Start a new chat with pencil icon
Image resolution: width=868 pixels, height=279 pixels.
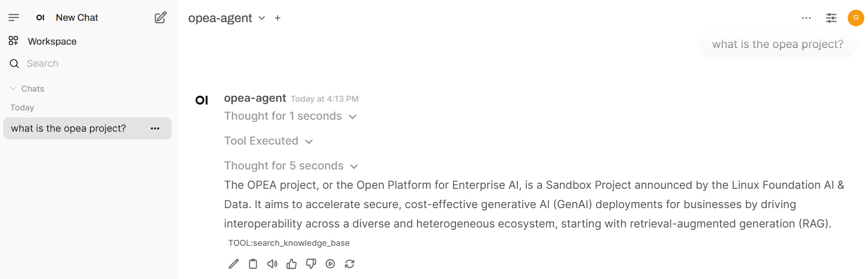pyautogui.click(x=160, y=17)
